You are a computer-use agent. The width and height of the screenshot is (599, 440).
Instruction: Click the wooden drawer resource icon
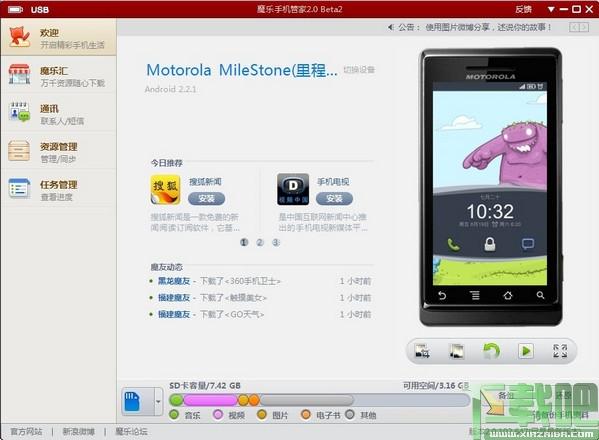(19, 150)
